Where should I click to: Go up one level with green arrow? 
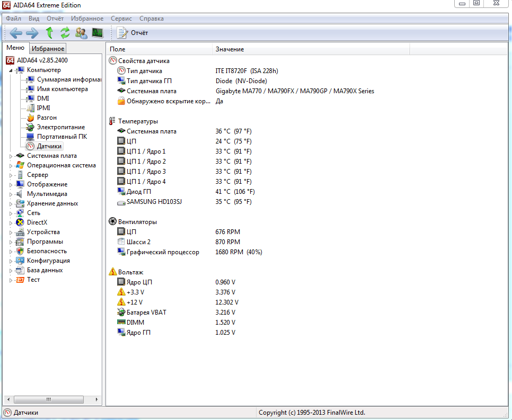[49, 33]
